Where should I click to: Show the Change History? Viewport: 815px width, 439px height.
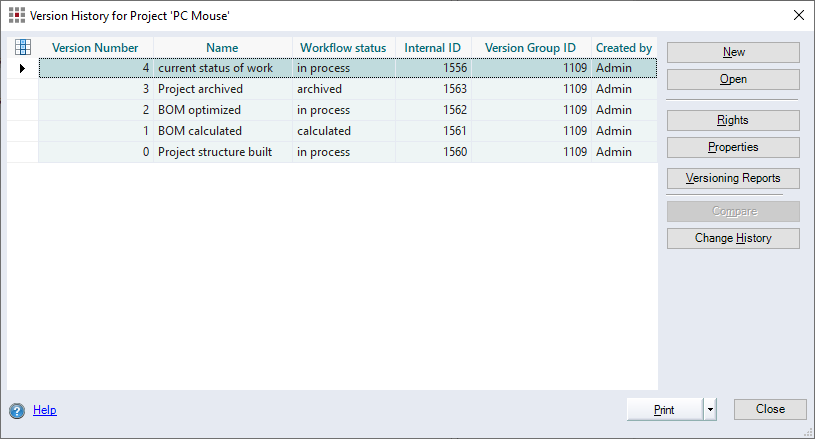(733, 239)
